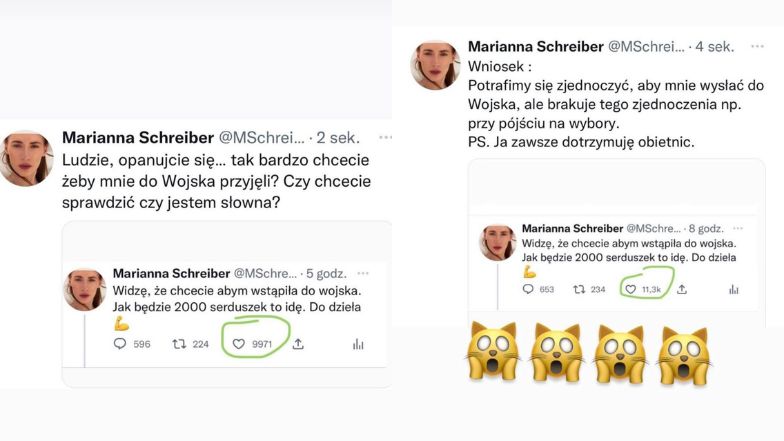Click the retweet icon showing 224
Screen dimensions: 784x441
pyautogui.click(x=179, y=344)
